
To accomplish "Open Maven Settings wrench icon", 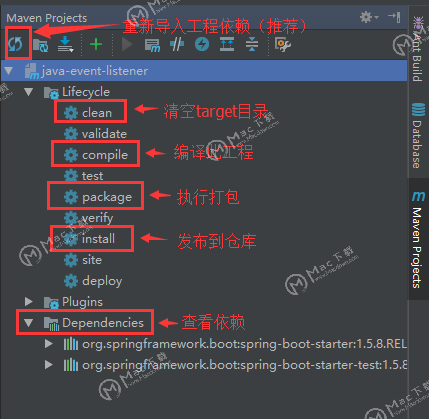I will point(283,44).
